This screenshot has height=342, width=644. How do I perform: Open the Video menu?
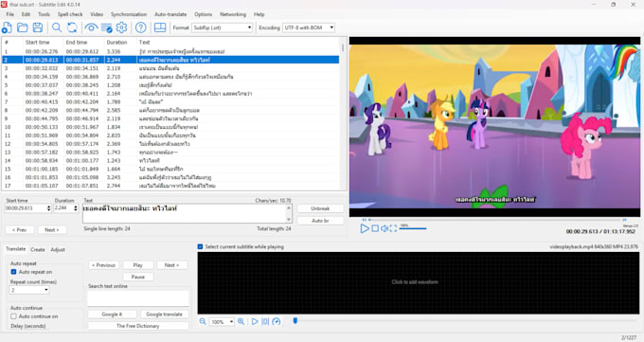[97, 14]
